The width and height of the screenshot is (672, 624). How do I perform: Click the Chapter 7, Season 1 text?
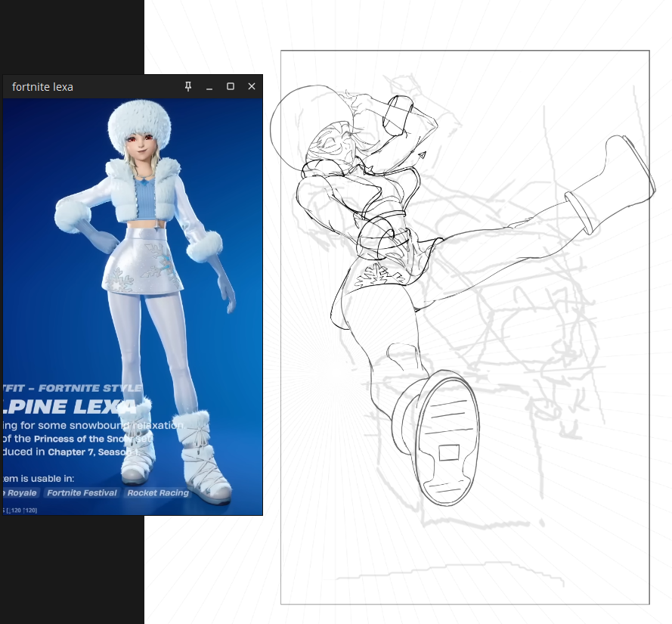93,452
